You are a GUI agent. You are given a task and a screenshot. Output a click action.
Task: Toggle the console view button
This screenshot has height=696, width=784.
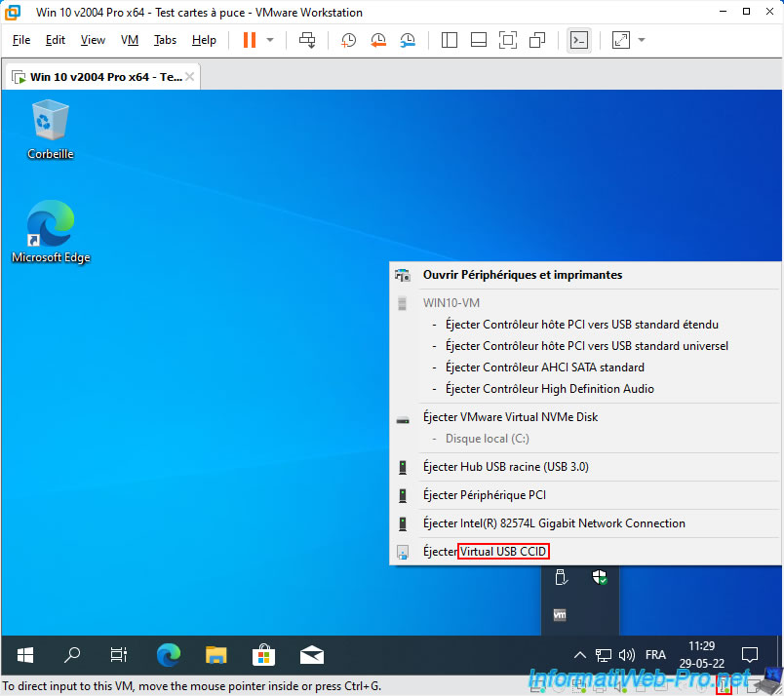click(x=579, y=40)
